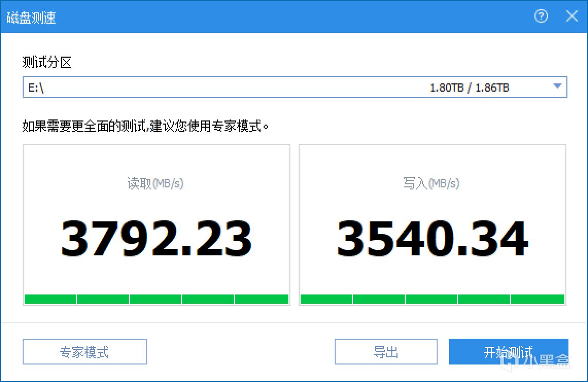588x382 pixels.
Task: Switch to 专家模式 button
Action: 85,352
